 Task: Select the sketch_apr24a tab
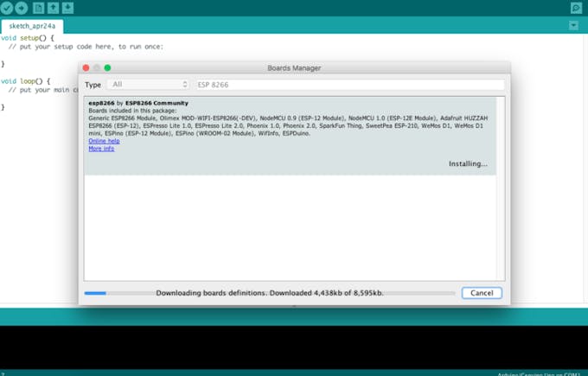[32, 26]
